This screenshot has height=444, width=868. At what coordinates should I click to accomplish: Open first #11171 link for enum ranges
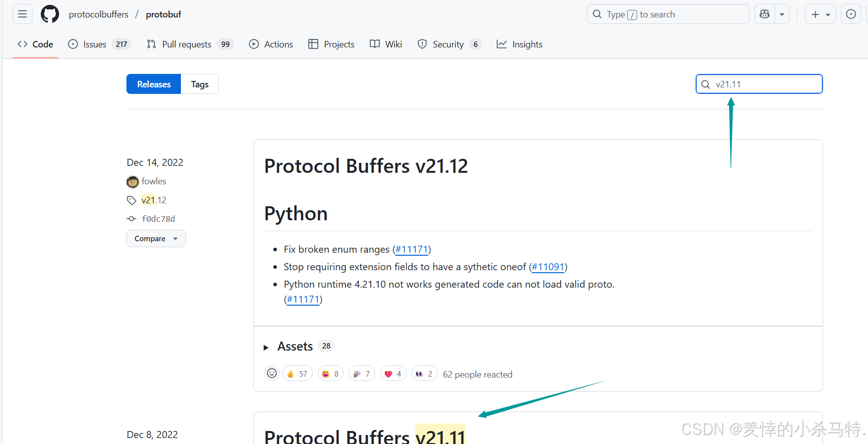412,249
